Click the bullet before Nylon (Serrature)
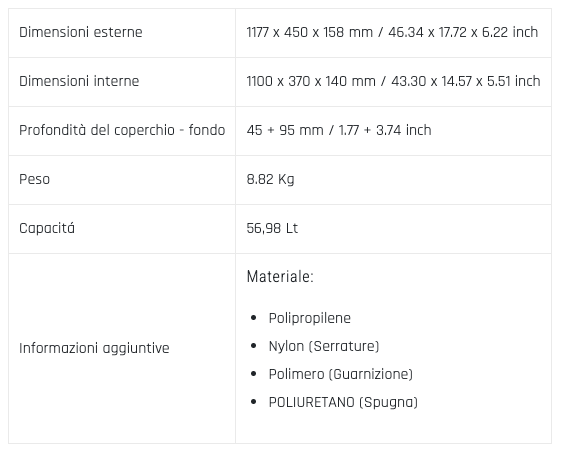Viewport: 564px width, 452px height. tap(254, 346)
